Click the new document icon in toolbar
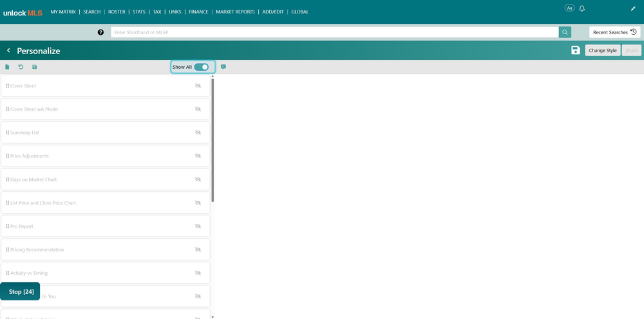Image resolution: width=644 pixels, height=319 pixels. 7,67
